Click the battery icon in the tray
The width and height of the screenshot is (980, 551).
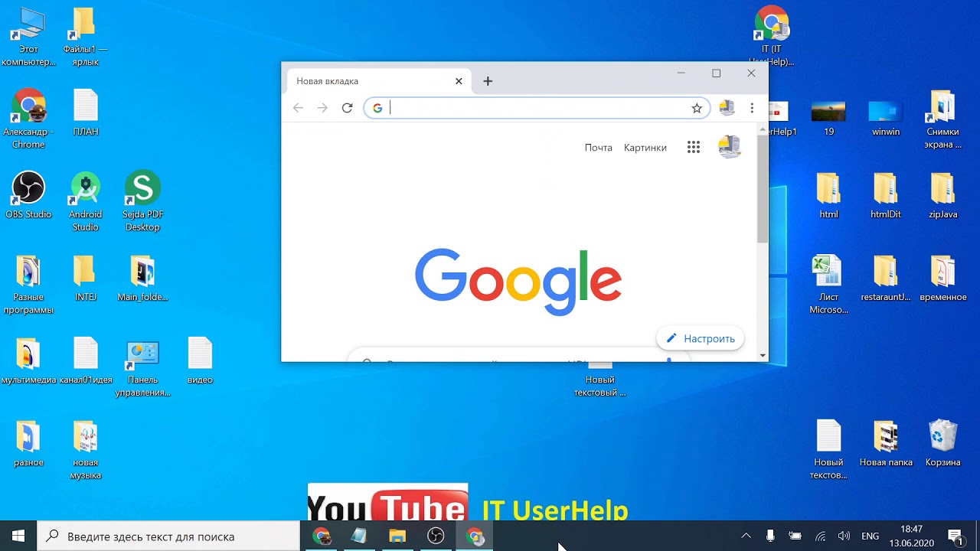pos(795,536)
